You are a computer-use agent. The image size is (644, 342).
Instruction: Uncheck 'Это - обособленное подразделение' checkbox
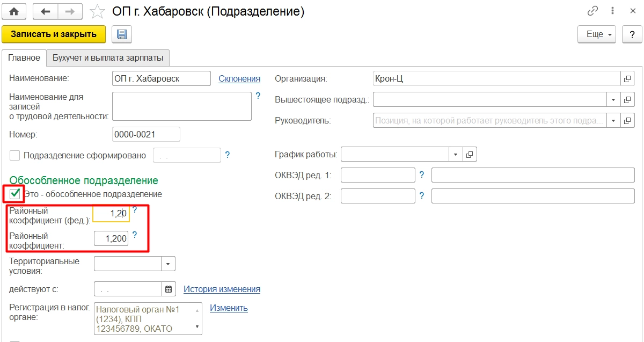click(15, 194)
